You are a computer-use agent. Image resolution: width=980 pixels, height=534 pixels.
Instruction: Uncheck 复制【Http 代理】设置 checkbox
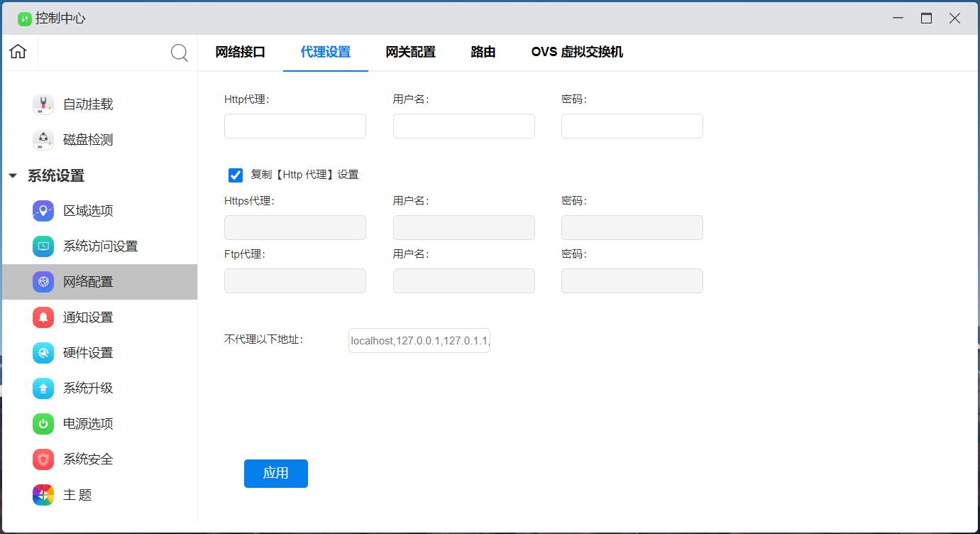coord(236,175)
